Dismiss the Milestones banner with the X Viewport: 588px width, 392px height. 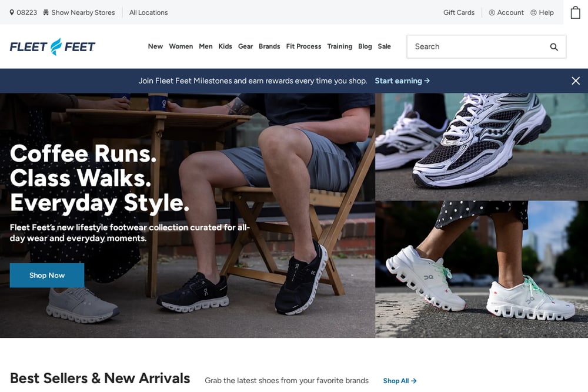(576, 81)
